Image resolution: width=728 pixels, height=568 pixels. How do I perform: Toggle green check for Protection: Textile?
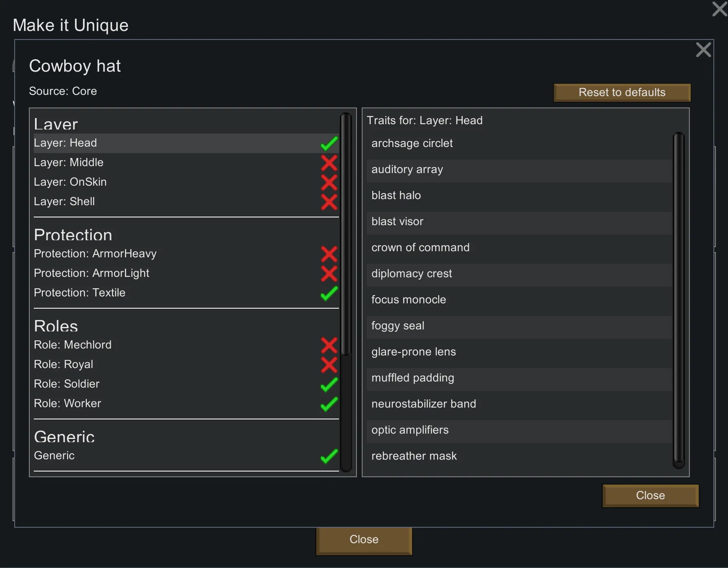pyautogui.click(x=329, y=293)
